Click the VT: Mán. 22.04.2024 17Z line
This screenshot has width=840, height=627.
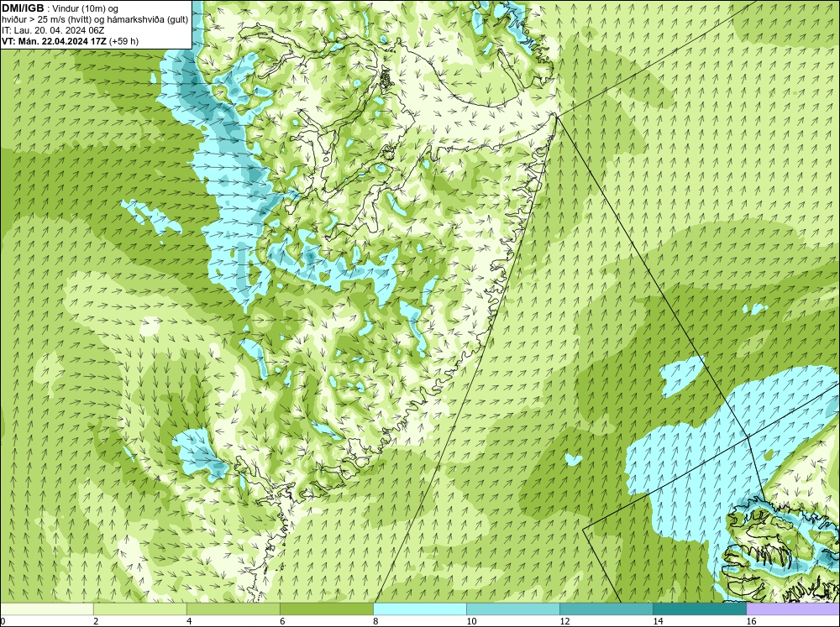(54, 41)
